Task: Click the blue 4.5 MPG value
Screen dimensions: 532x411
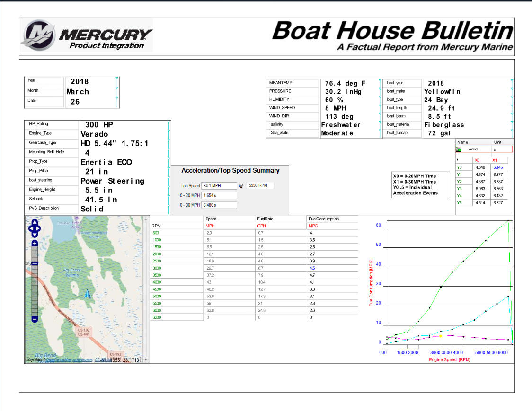Action: pos(312,268)
